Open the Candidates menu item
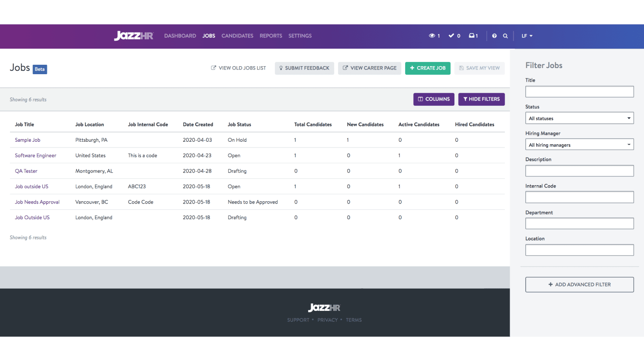Screen dimensions: 644x361 click(x=237, y=36)
